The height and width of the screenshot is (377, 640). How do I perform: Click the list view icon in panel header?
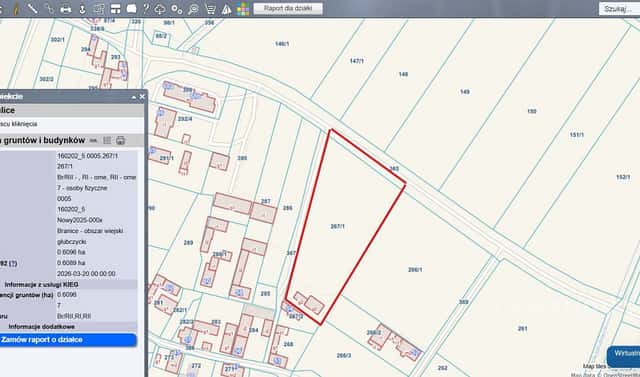tap(107, 141)
